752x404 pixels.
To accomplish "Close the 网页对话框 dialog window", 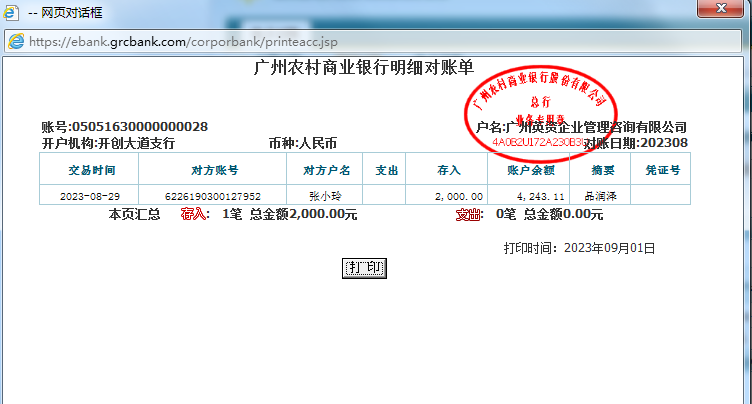I will (720, 8).
